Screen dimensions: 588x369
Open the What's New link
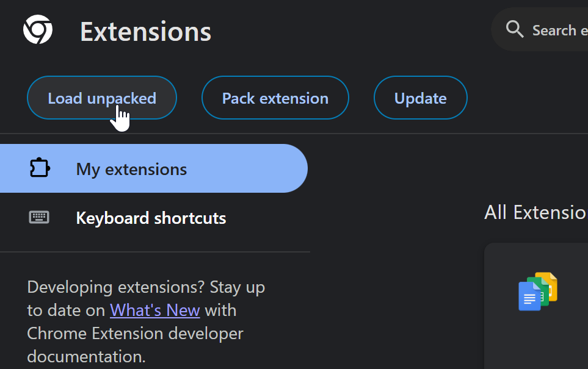coord(155,310)
